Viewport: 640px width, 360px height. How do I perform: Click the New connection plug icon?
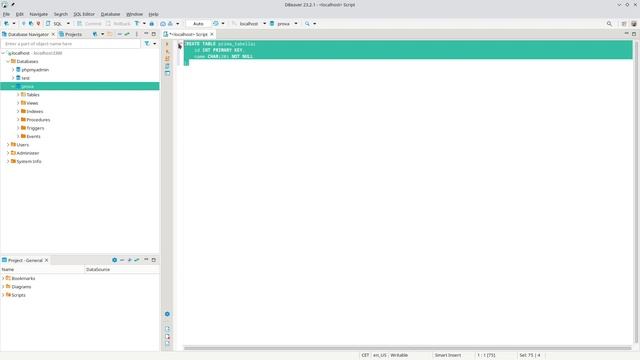point(6,24)
